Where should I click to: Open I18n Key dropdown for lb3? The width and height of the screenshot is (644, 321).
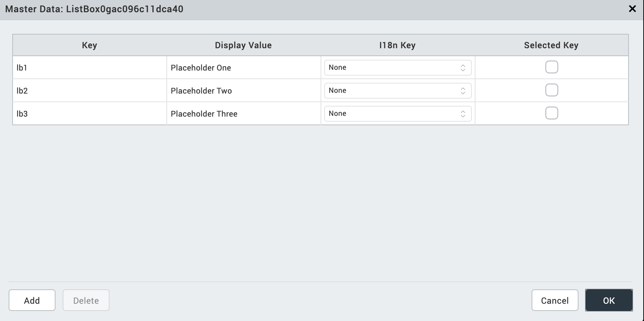398,114
